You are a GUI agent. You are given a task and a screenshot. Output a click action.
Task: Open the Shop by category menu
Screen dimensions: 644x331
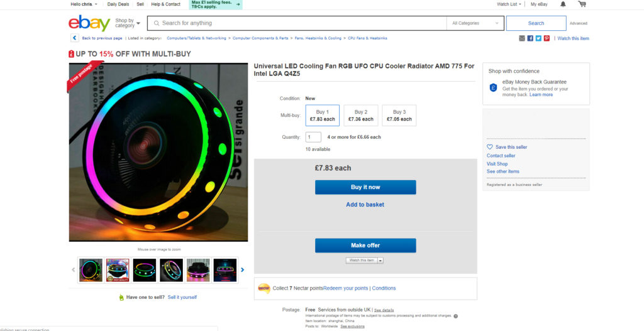pos(127,23)
